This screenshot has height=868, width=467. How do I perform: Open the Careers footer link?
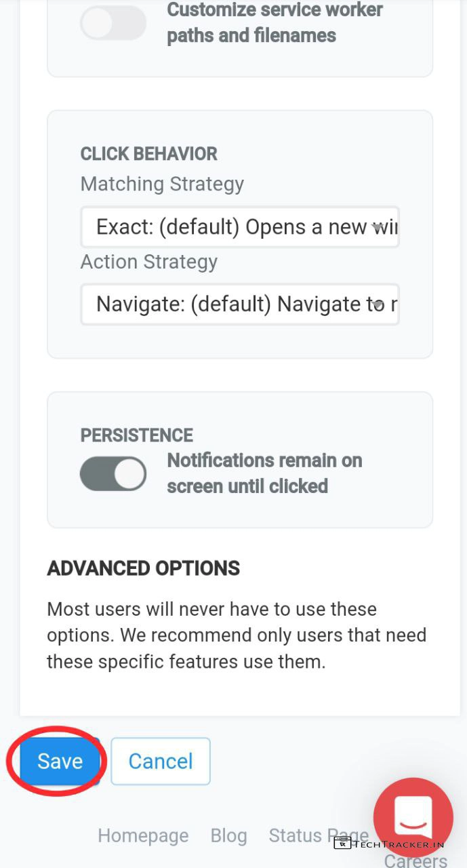(415, 861)
